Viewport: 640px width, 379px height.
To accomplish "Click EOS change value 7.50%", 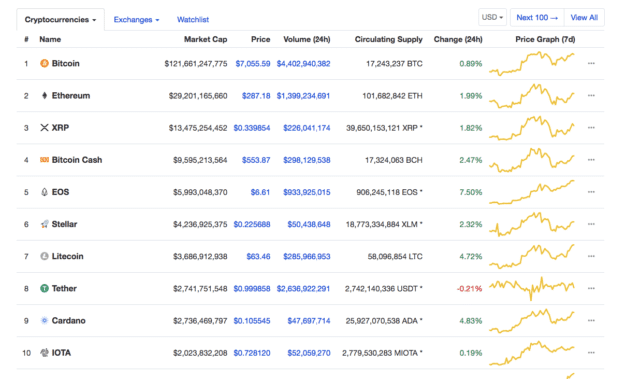I will tap(471, 192).
